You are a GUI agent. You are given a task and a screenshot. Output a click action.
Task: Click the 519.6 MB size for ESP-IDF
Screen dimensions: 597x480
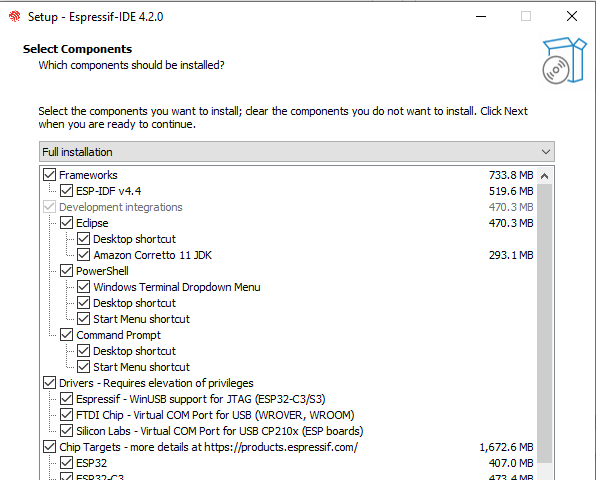tap(511, 191)
